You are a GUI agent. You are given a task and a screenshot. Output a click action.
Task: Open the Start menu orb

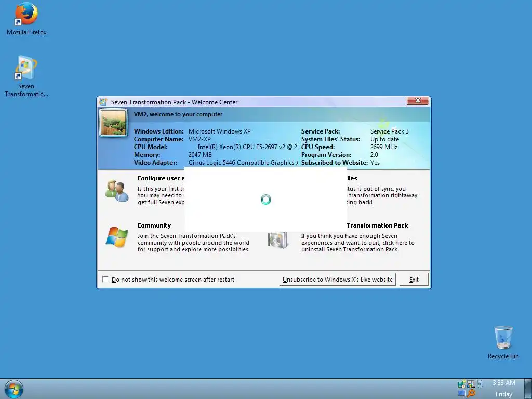(x=14, y=389)
